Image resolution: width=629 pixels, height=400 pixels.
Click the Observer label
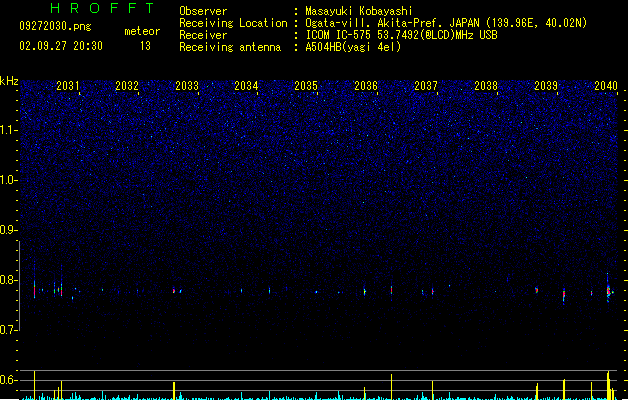click(203, 11)
